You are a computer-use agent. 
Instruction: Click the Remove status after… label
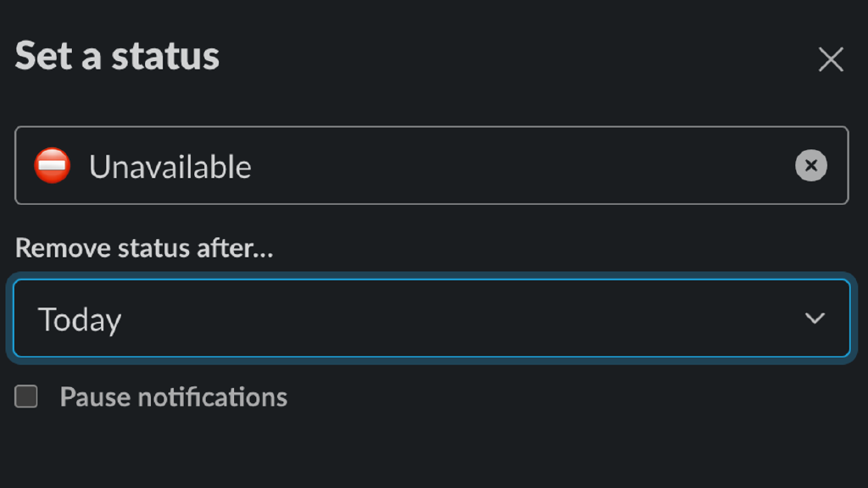(x=144, y=248)
